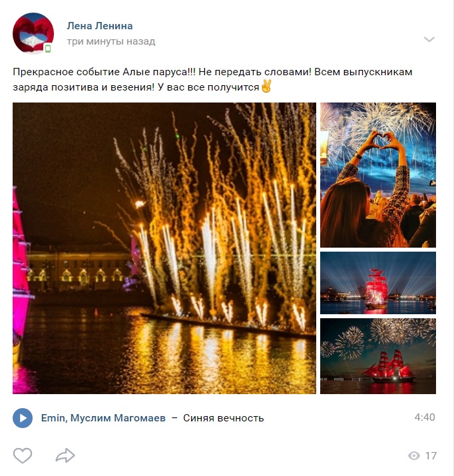Click the green mobile online indicator
The width and height of the screenshot is (454, 476).
[x=48, y=49]
